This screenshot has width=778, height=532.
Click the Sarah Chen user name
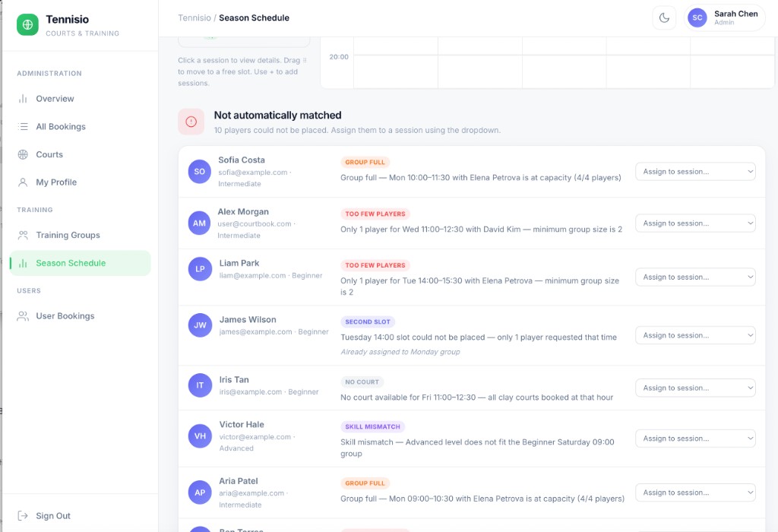[x=735, y=14]
